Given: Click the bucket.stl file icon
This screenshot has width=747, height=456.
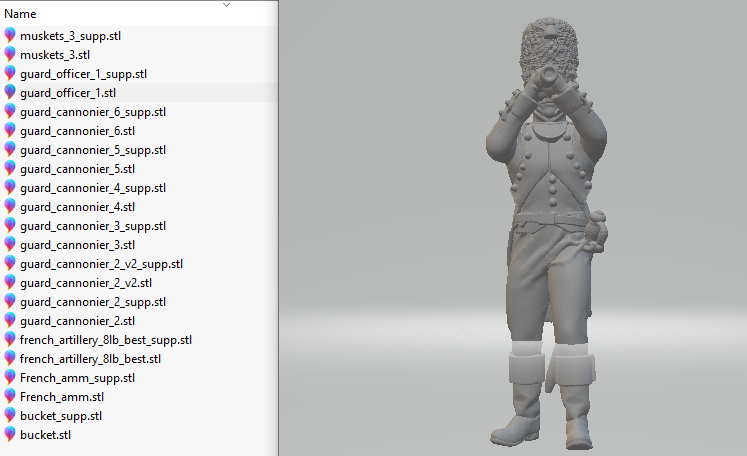Looking at the screenshot, I should tap(10, 435).
